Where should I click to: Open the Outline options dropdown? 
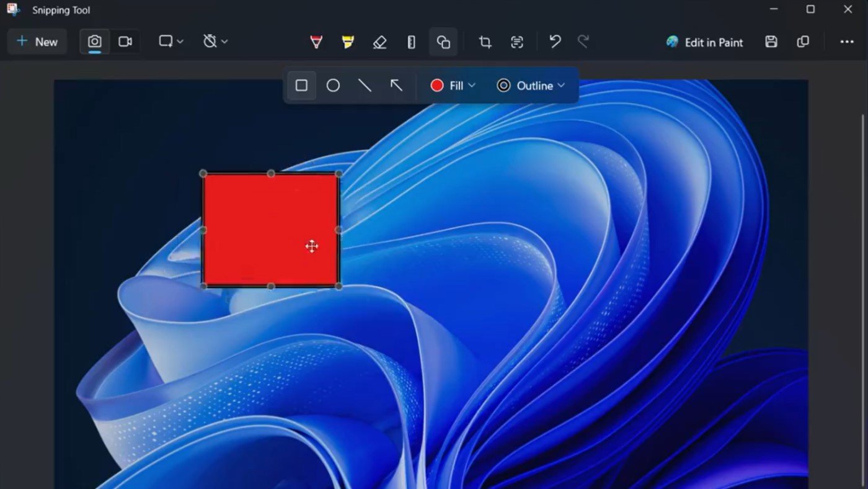tap(531, 86)
